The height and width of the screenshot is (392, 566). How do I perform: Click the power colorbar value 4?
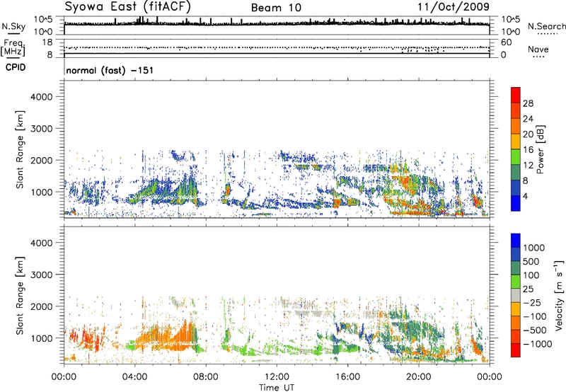pyautogui.click(x=526, y=196)
